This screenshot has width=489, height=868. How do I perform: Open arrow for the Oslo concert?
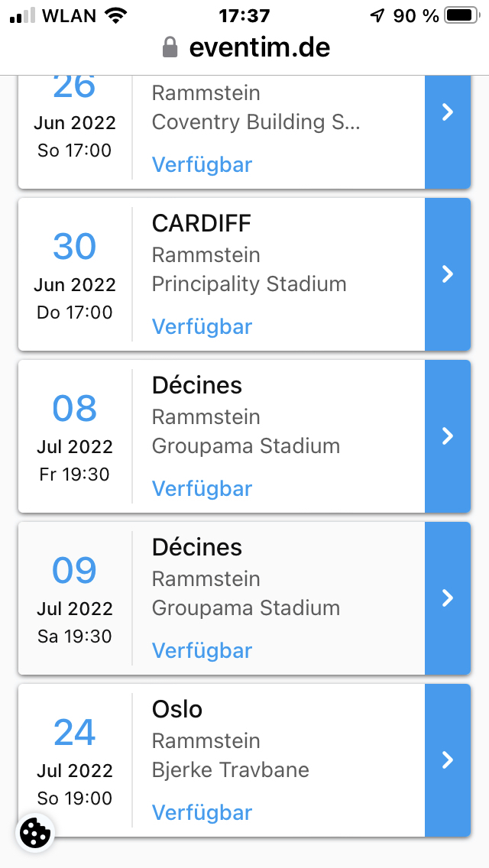[x=448, y=759]
